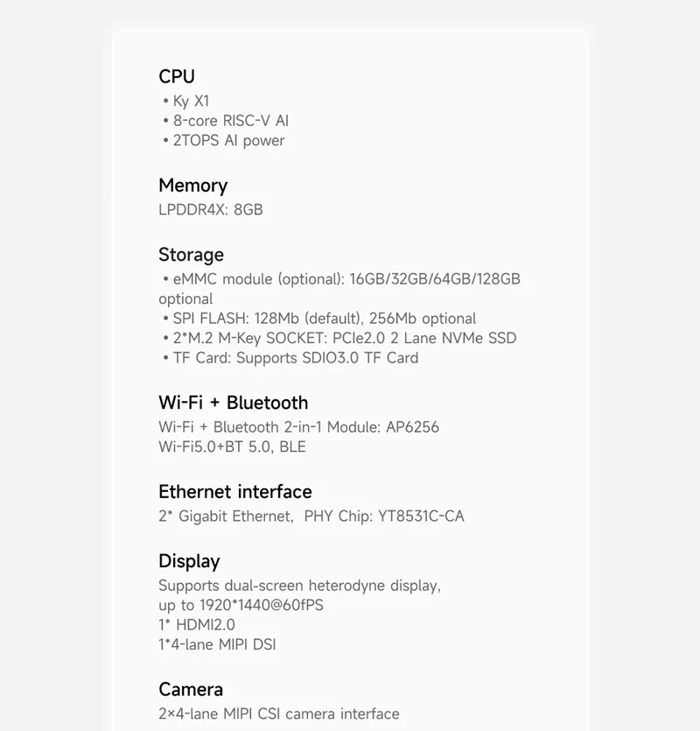This screenshot has height=731, width=700.
Task: Click the M.2 M-Key SOCKET line
Action: coord(339,338)
